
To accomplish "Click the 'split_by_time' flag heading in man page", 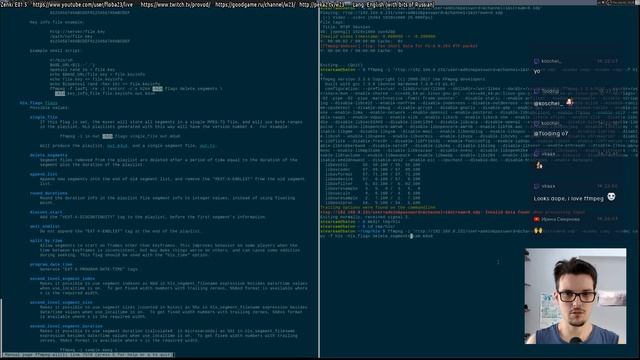I will pos(46,240).
